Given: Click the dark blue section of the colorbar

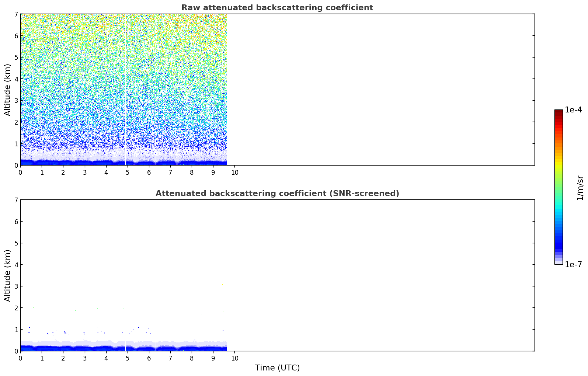Looking at the screenshot, I should [559, 243].
